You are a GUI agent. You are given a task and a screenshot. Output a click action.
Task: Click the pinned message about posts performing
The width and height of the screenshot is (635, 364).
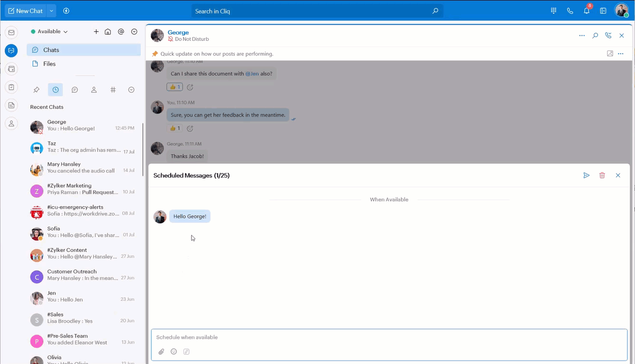click(217, 54)
